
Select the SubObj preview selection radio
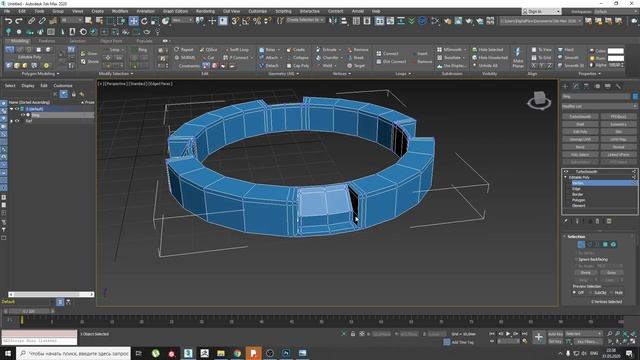tap(590, 292)
